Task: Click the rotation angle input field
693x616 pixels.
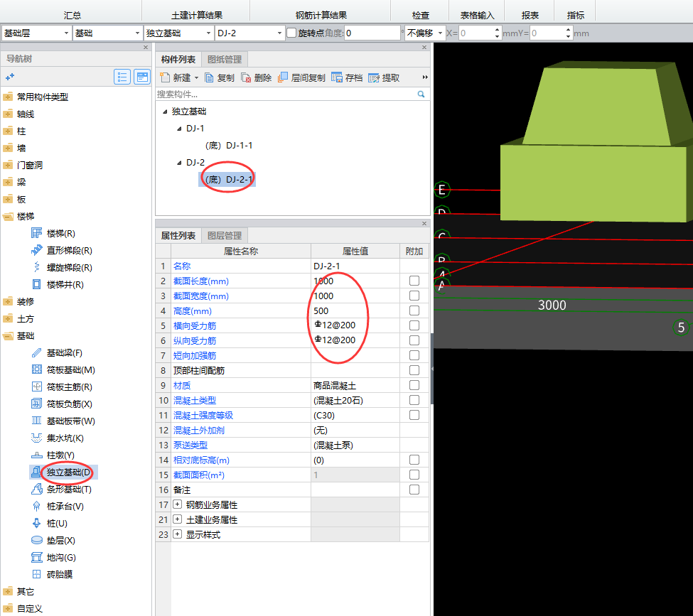Action: point(372,33)
